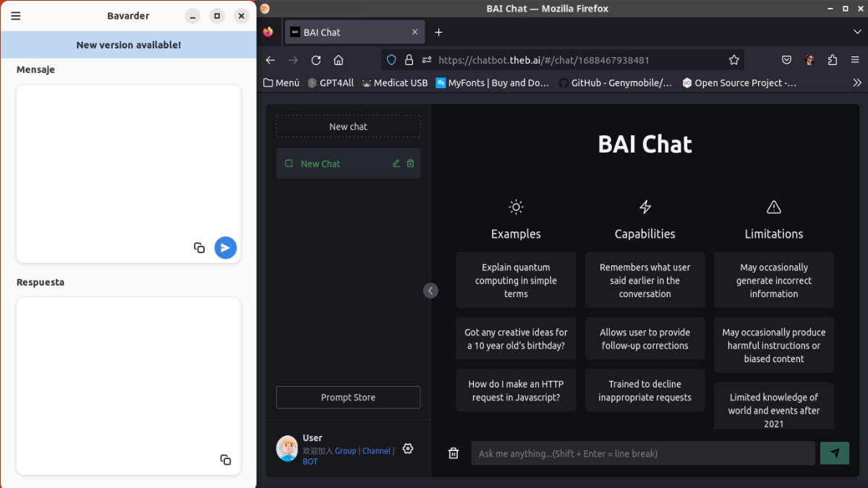Clear conversation with trash icon beside input
The height and width of the screenshot is (488, 868).
click(454, 453)
